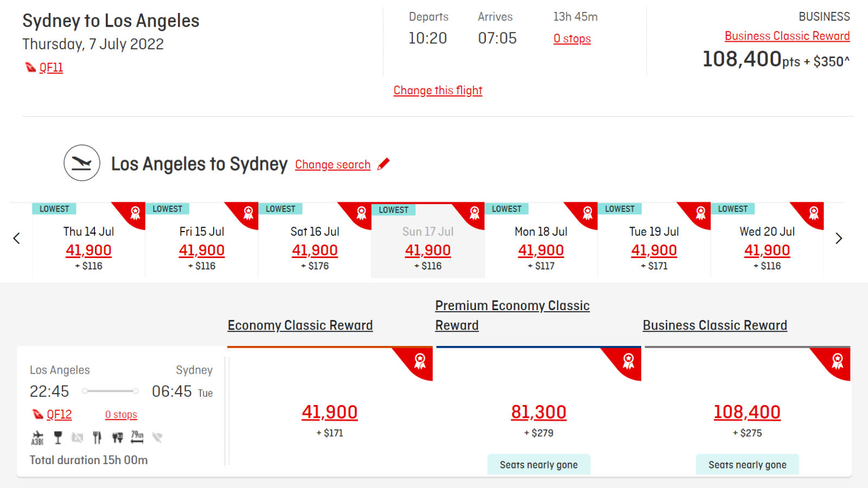This screenshot has width=868, height=488.
Task: Open the Economy Classic Reward column heading
Action: pyautogui.click(x=300, y=325)
